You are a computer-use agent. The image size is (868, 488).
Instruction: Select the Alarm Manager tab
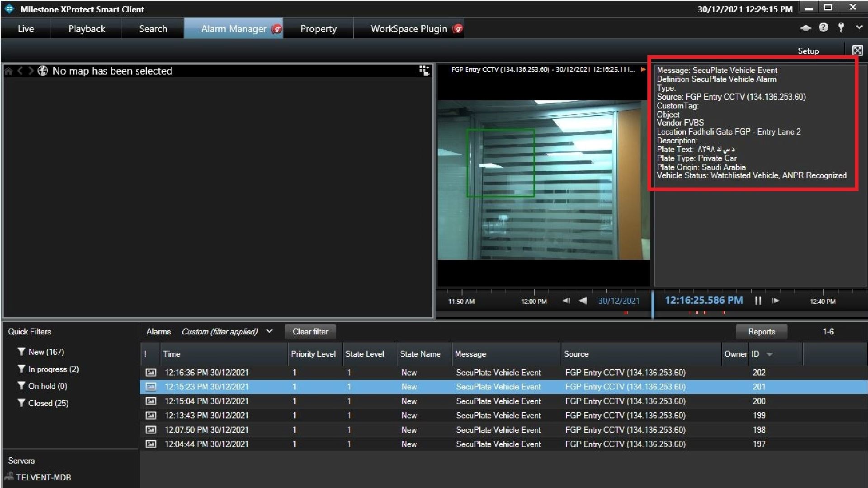pyautogui.click(x=233, y=29)
